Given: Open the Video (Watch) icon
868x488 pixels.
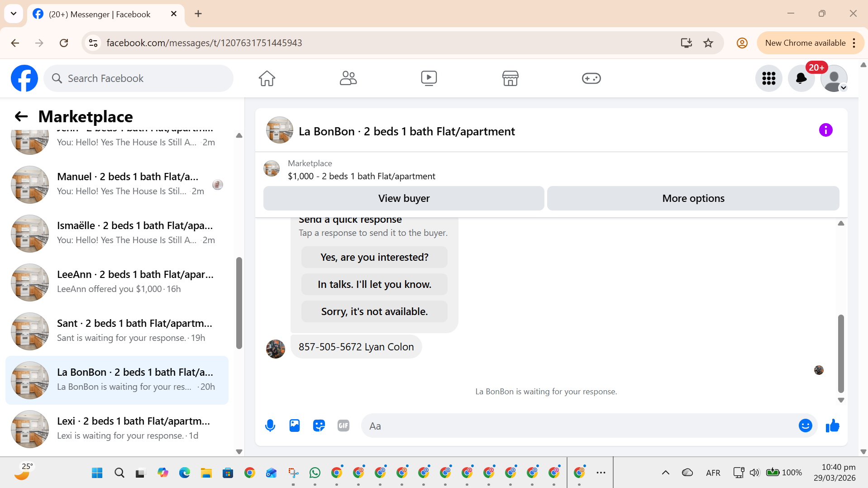Looking at the screenshot, I should tap(429, 78).
